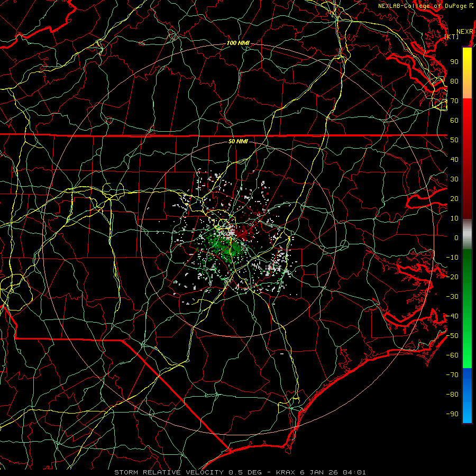Click the -30 value on velocity scale
The image size is (476, 476).
point(452,297)
